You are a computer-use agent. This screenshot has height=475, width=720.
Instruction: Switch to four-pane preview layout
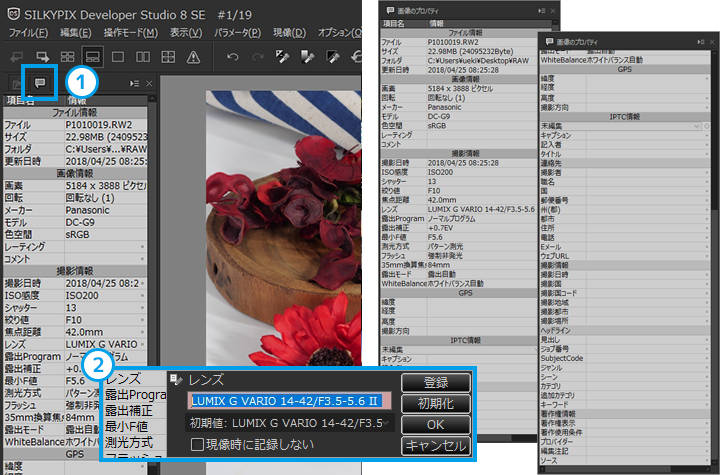[x=168, y=57]
